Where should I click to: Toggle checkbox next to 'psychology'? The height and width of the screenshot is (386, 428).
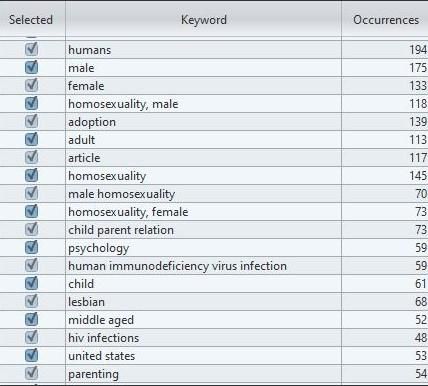pyautogui.click(x=31, y=247)
